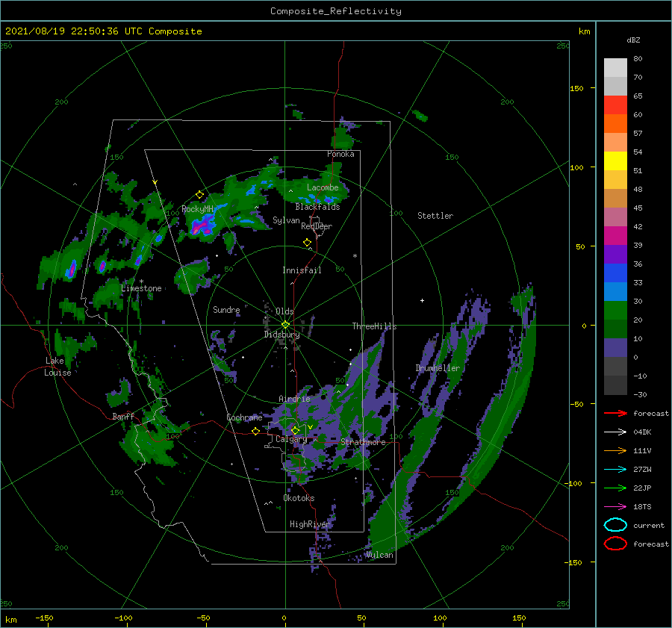The height and width of the screenshot is (628, 672).
Task: Click the ThreeHills label
Action: coord(374,326)
